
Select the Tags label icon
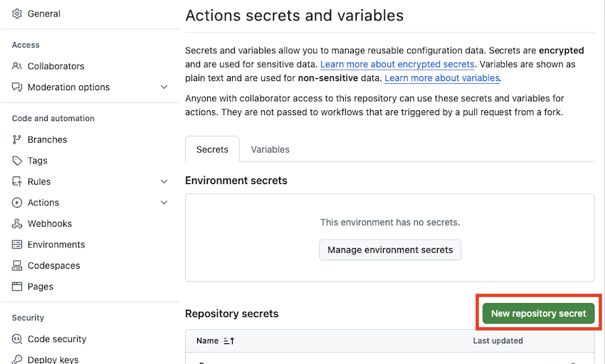(x=17, y=161)
